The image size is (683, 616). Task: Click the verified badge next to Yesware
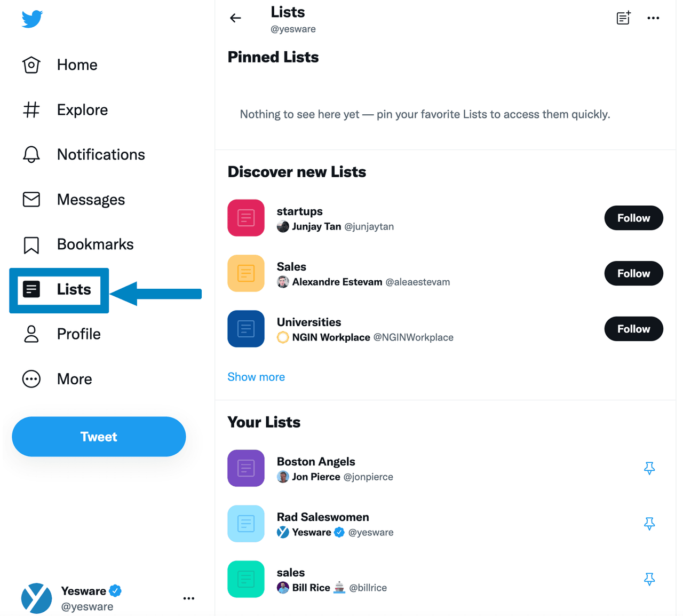pos(115,590)
